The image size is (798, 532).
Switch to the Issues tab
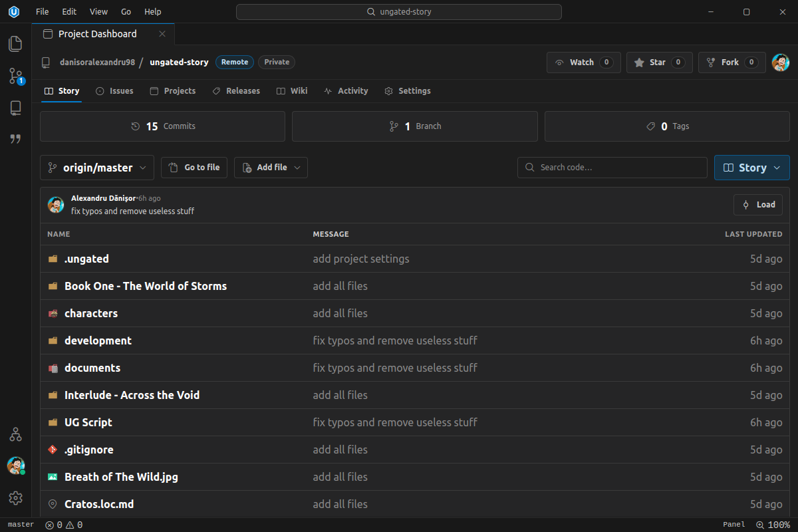pyautogui.click(x=114, y=91)
